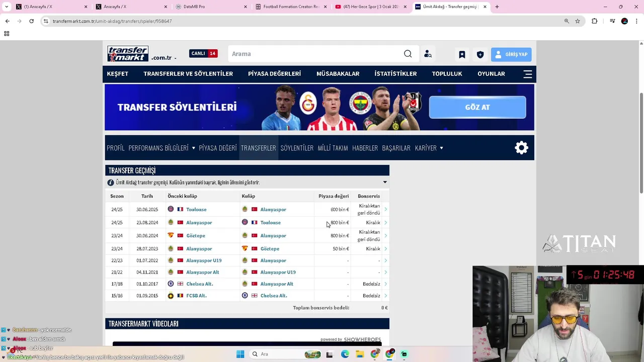
Task: Open the Topluluk menu
Action: [447, 74]
